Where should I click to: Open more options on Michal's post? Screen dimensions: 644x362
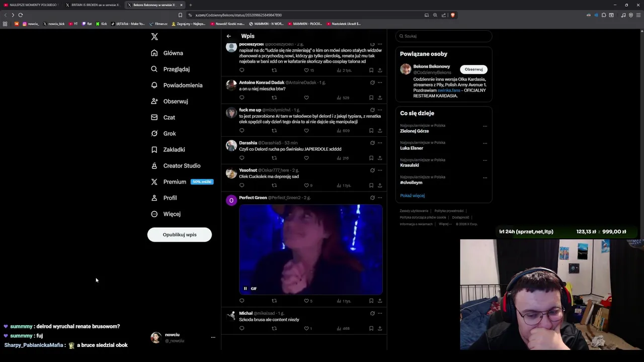(x=380, y=313)
